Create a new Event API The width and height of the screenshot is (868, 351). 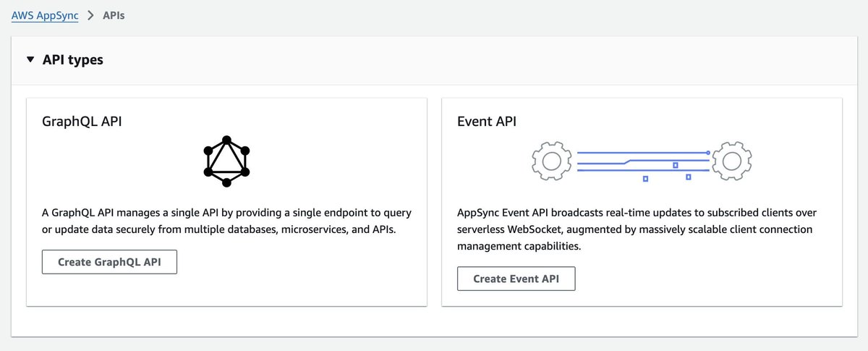pyautogui.click(x=516, y=279)
